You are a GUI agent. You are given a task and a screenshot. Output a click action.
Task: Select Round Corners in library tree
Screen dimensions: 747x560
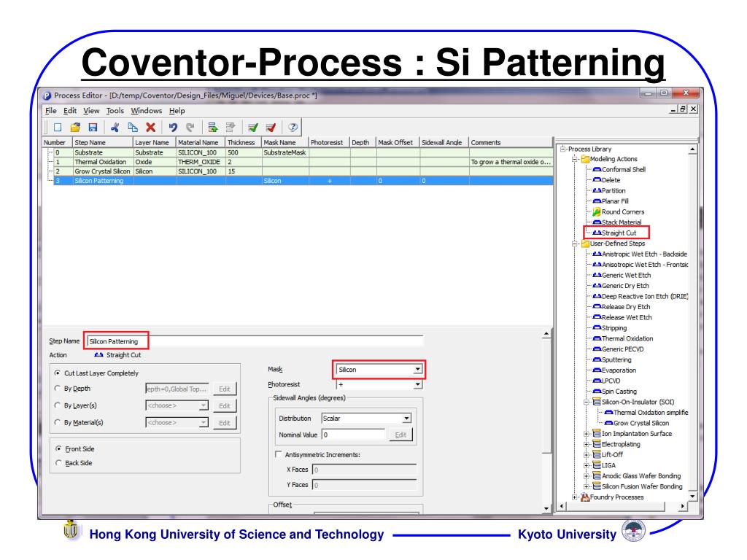coord(623,212)
